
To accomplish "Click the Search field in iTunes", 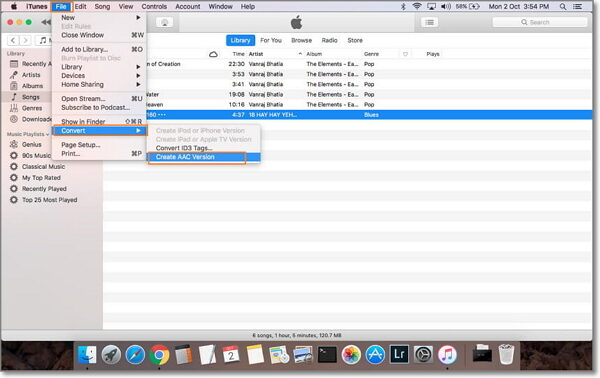I will [x=540, y=23].
